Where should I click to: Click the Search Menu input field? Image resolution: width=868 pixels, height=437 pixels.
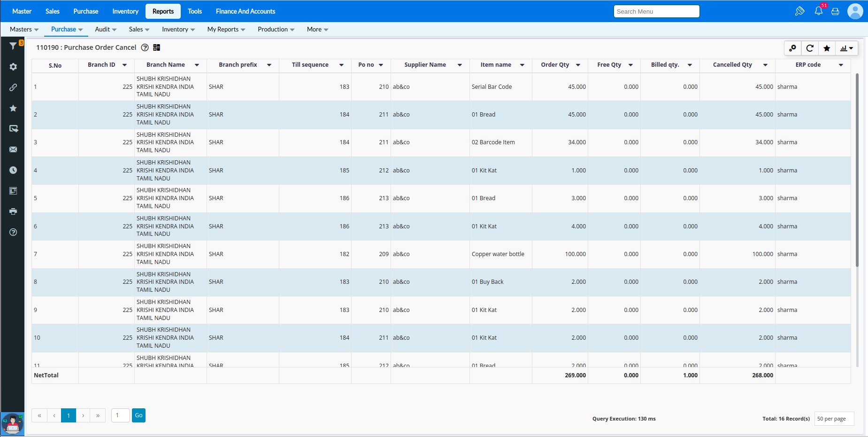coord(656,11)
